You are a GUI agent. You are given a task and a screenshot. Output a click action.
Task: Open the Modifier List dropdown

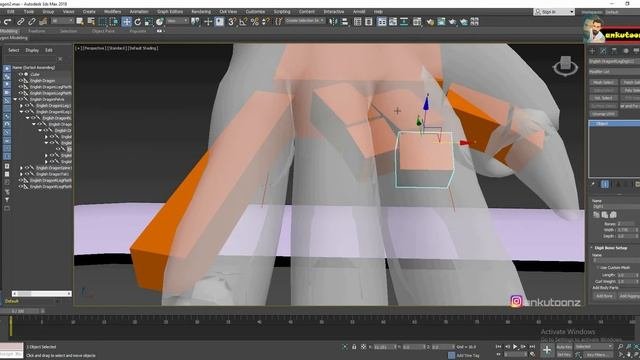pos(615,71)
